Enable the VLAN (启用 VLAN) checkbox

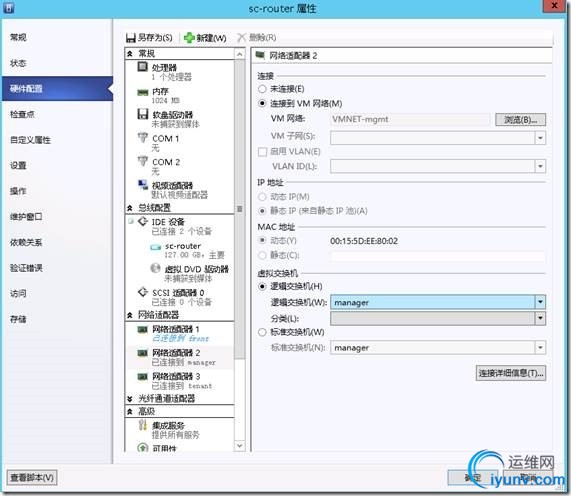262,152
